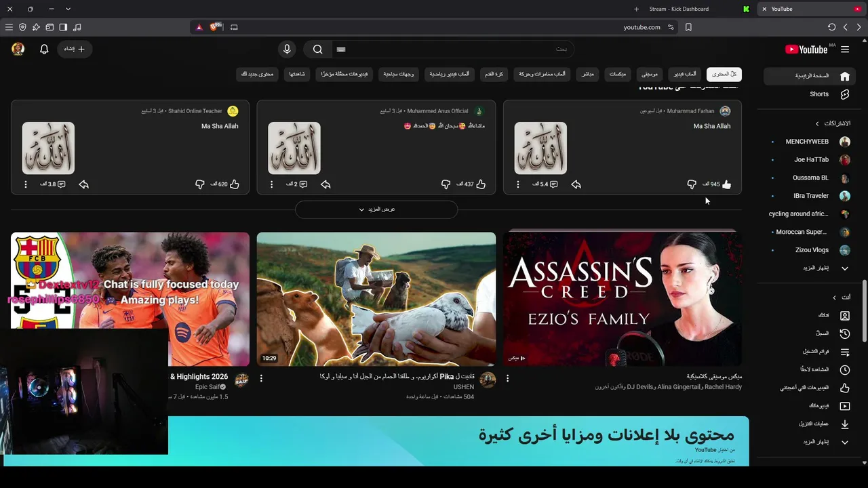The height and width of the screenshot is (488, 868).
Task: Share the Muhammad Farhan post
Action: [576, 184]
